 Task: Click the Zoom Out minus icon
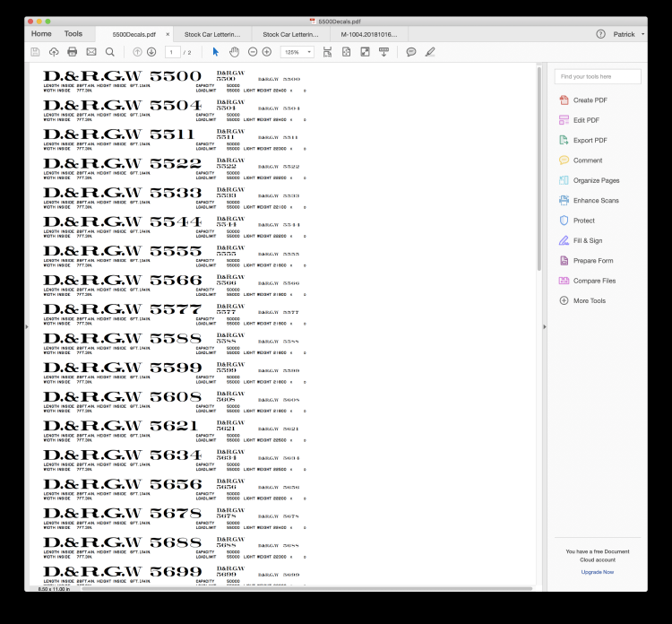point(254,52)
